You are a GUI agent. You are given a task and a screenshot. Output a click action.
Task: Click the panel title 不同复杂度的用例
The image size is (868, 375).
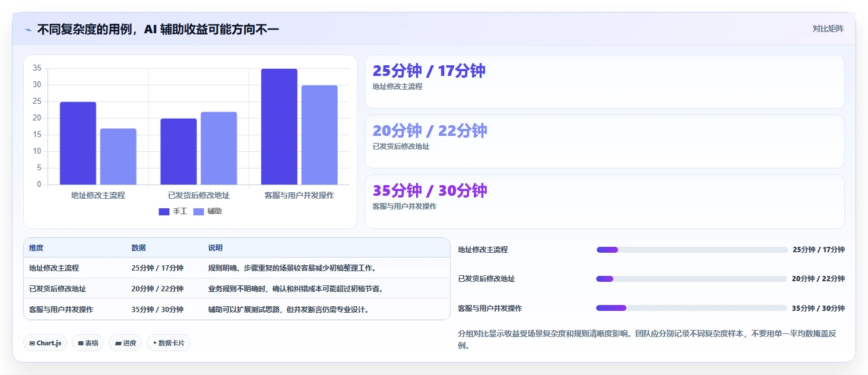[158, 29]
